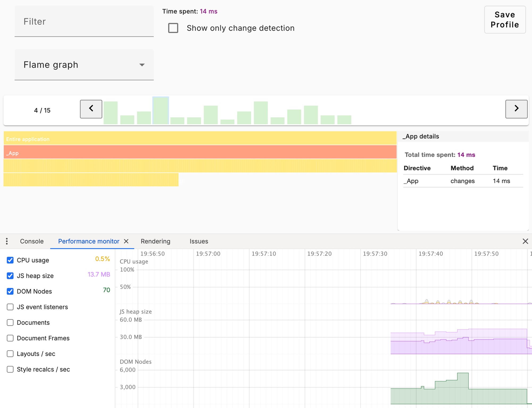Open the Flame graph view selector
The image size is (532, 408).
tap(84, 65)
